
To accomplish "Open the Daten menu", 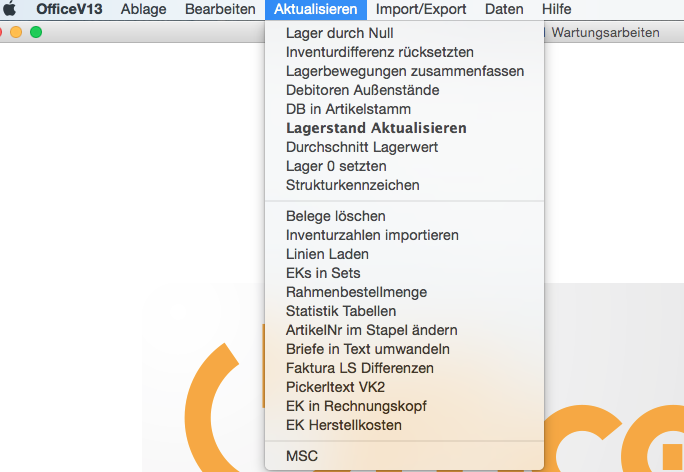I will pos(504,9).
